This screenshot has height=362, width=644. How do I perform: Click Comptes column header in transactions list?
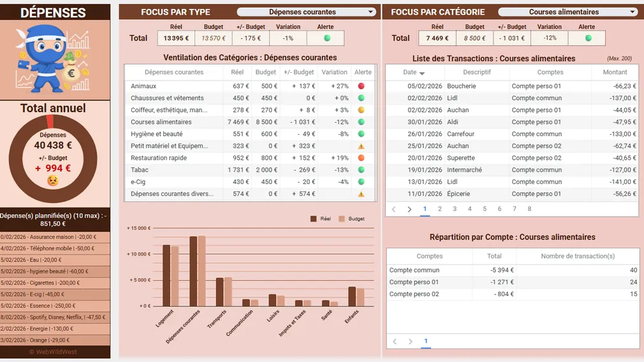(550, 72)
